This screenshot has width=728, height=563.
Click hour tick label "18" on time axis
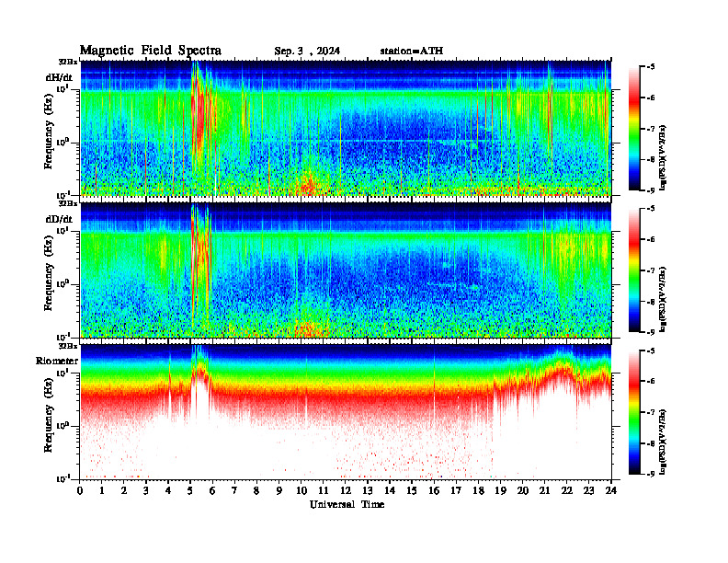pos(478,490)
